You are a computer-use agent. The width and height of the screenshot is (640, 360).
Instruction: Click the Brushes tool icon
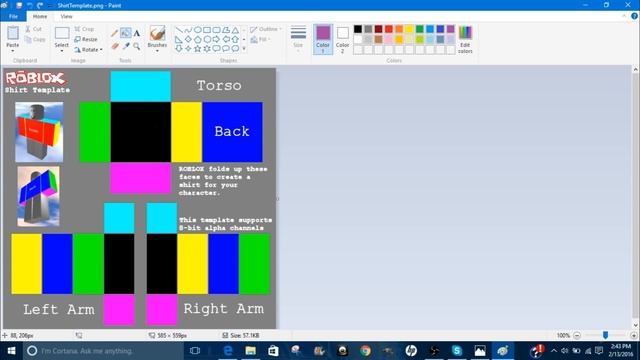[157, 33]
